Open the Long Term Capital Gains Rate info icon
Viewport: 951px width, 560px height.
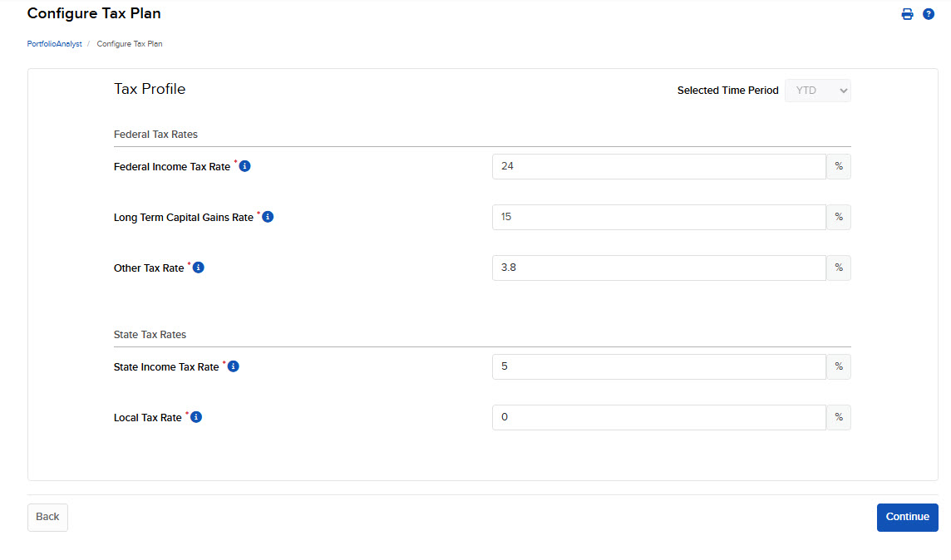pyautogui.click(x=267, y=216)
